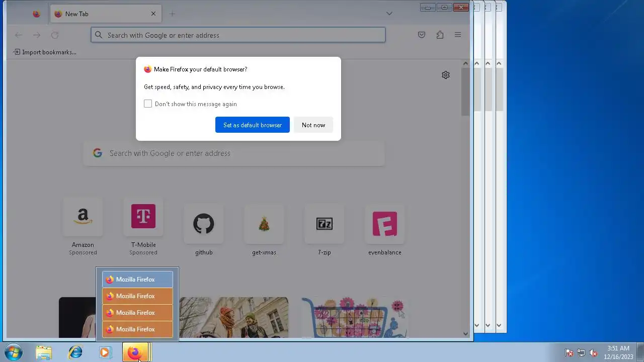
Task: Open the Extensions puzzle icon
Action: point(440,35)
